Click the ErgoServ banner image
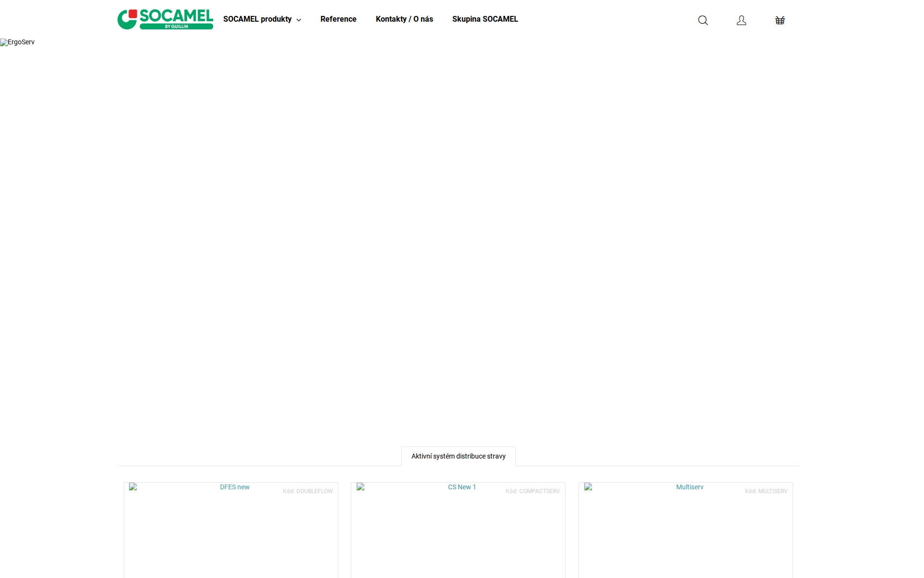The image size is (924, 578). point(17,42)
